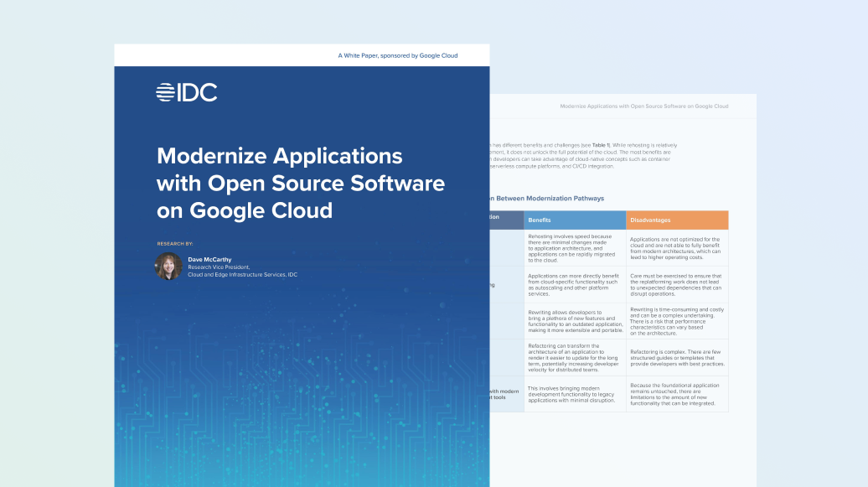Click the IDC logo on the cover
Image resolution: width=868 pixels, height=487 pixels.
[187, 92]
